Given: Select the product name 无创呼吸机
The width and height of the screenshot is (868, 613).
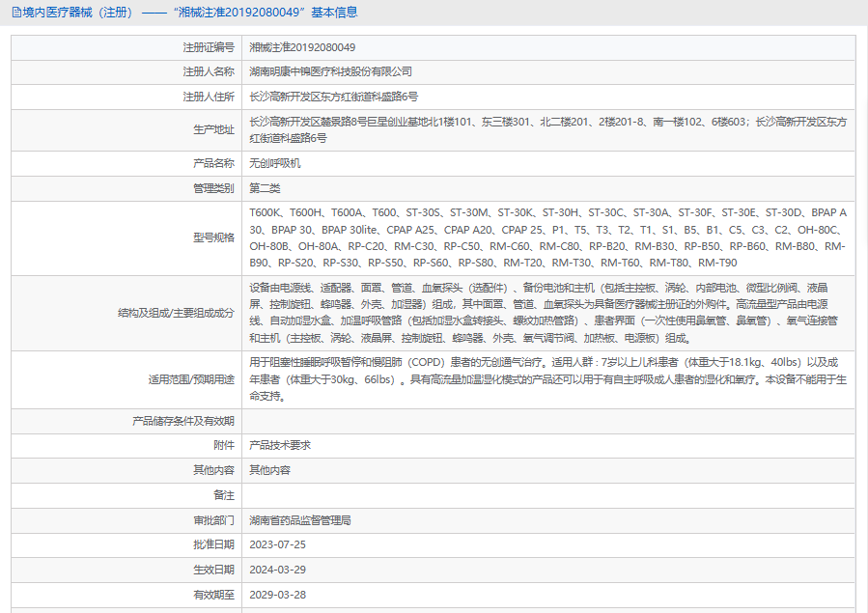Looking at the screenshot, I should click(x=274, y=163).
